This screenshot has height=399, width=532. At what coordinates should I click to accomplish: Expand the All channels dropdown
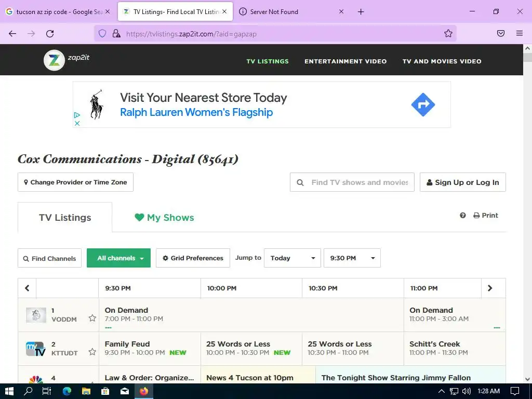coord(119,258)
